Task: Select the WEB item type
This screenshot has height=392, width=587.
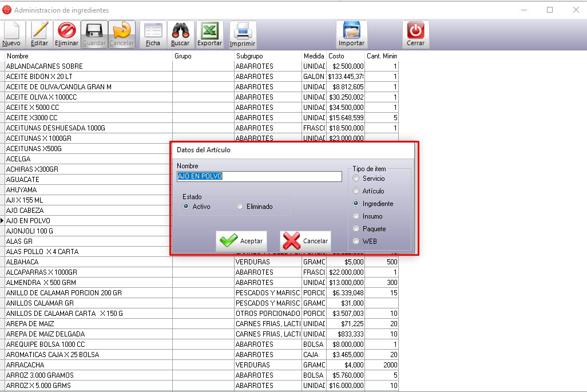Action: click(x=356, y=241)
